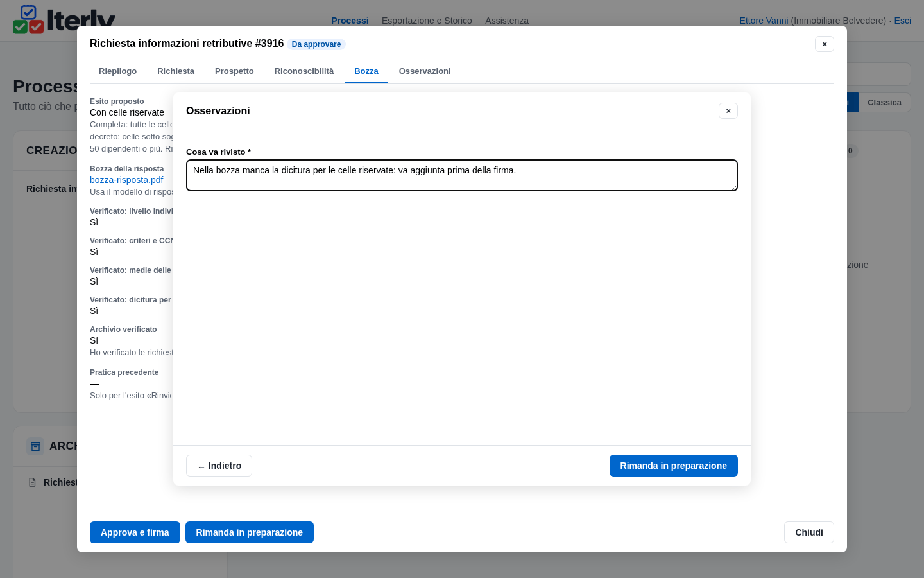Image resolution: width=924 pixels, height=578 pixels.
Task: Click the Osservazioni dialog title
Action: (218, 111)
